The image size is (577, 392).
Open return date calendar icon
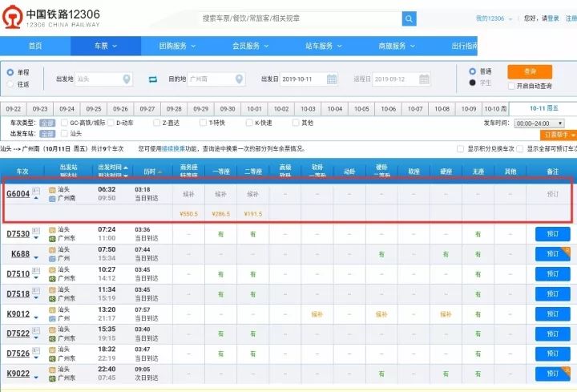tap(424, 79)
